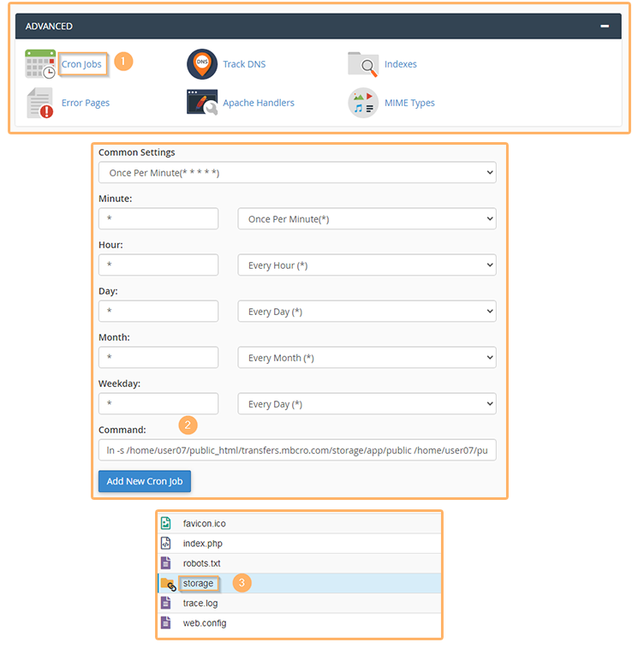
Task: Open the Common Settings dropdown
Action: 297,173
